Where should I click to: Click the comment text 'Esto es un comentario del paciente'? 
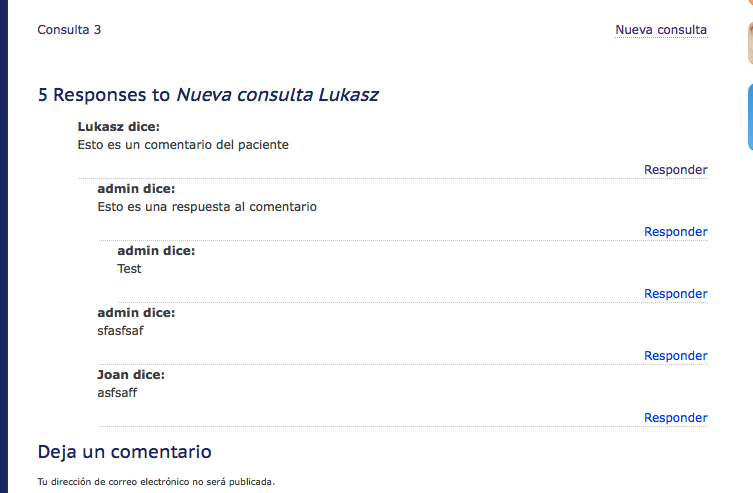coord(183,144)
